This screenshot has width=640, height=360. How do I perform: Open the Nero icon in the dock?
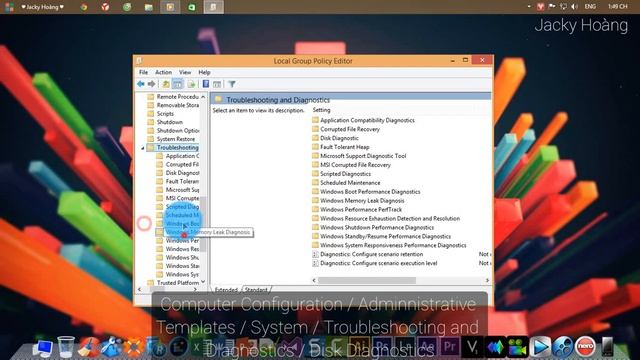coord(585,347)
